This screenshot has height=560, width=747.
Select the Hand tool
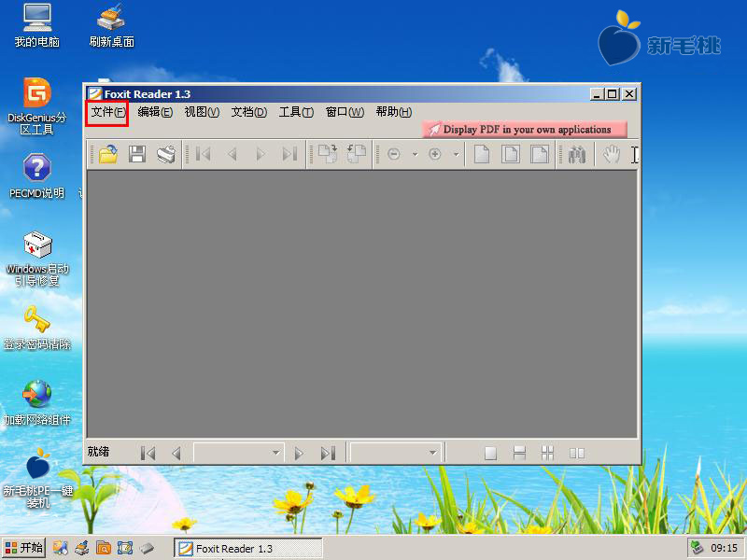coord(612,154)
